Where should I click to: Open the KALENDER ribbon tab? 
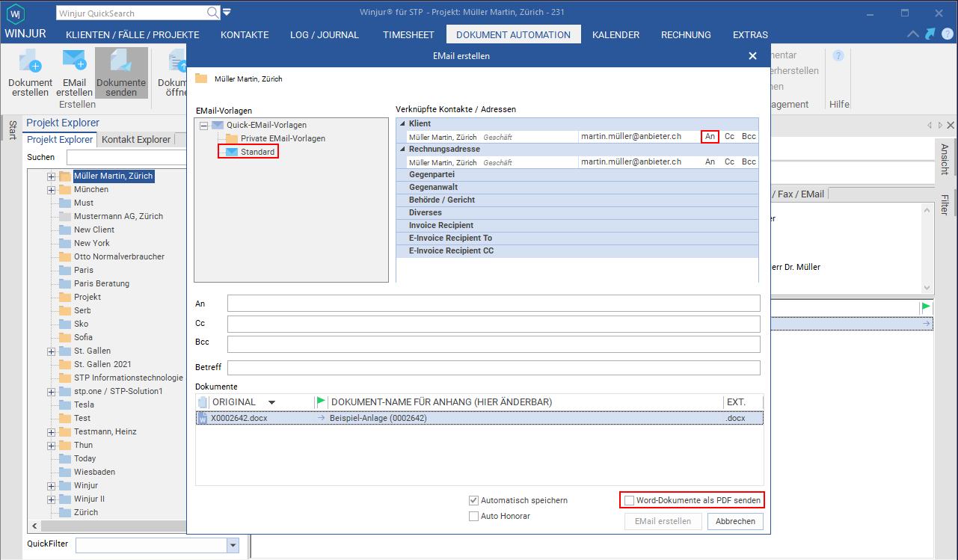(x=615, y=34)
